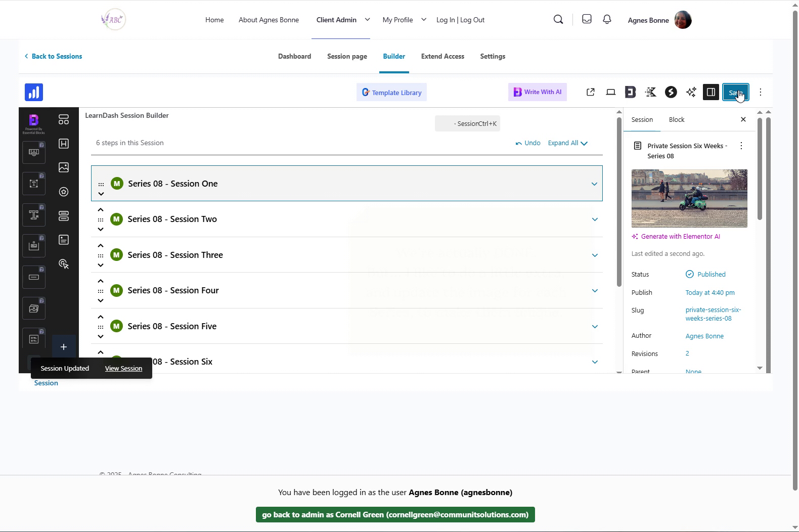Click Expand All dropdown
The image size is (799, 532).
coord(567,143)
